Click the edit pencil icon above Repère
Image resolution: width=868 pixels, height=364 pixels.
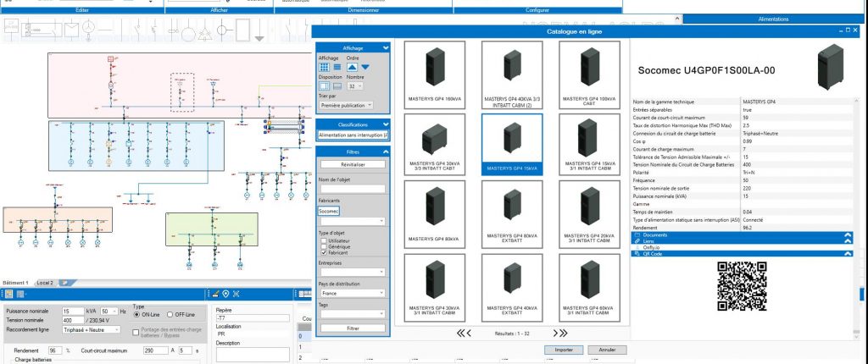click(216, 294)
